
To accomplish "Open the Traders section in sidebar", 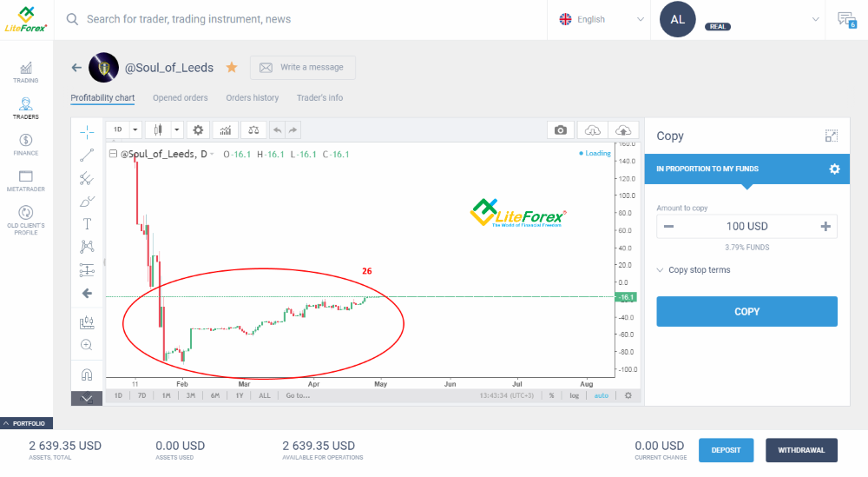I will coord(26,109).
